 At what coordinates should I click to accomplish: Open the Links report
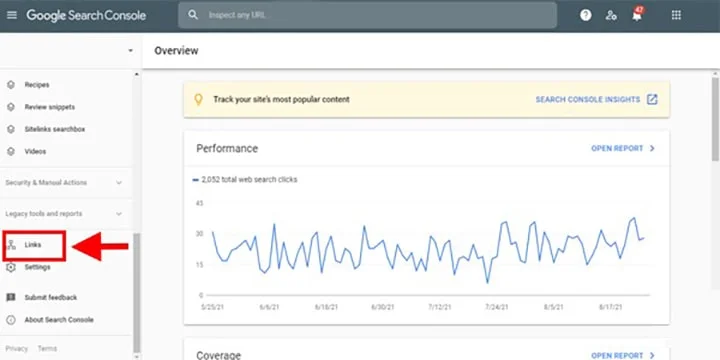tap(33, 245)
